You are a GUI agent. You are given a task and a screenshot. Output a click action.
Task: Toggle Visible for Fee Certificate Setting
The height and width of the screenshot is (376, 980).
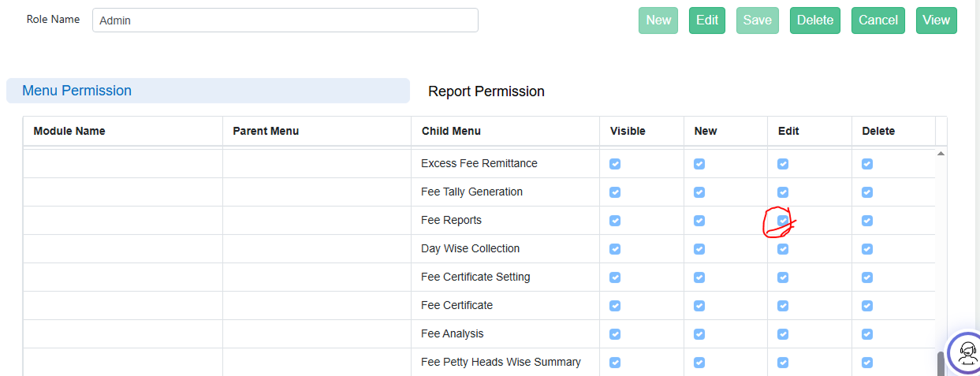click(x=615, y=277)
